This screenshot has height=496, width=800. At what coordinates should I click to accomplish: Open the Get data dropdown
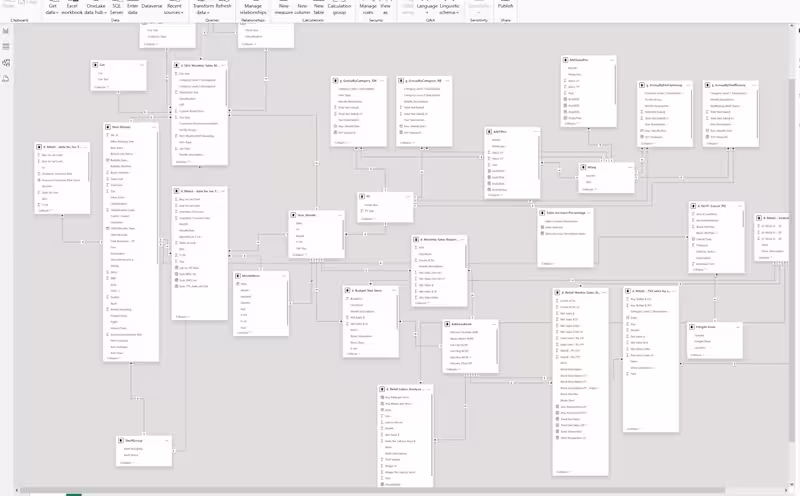point(53,8)
